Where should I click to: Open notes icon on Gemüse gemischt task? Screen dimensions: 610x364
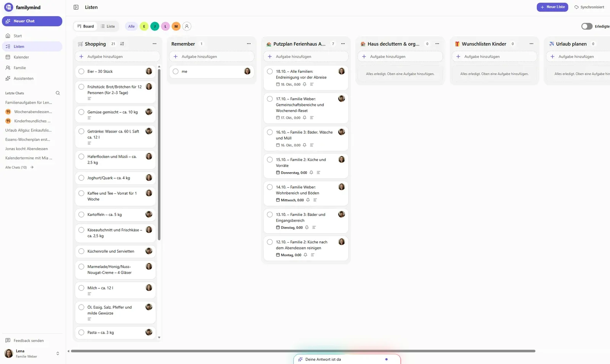point(89,118)
